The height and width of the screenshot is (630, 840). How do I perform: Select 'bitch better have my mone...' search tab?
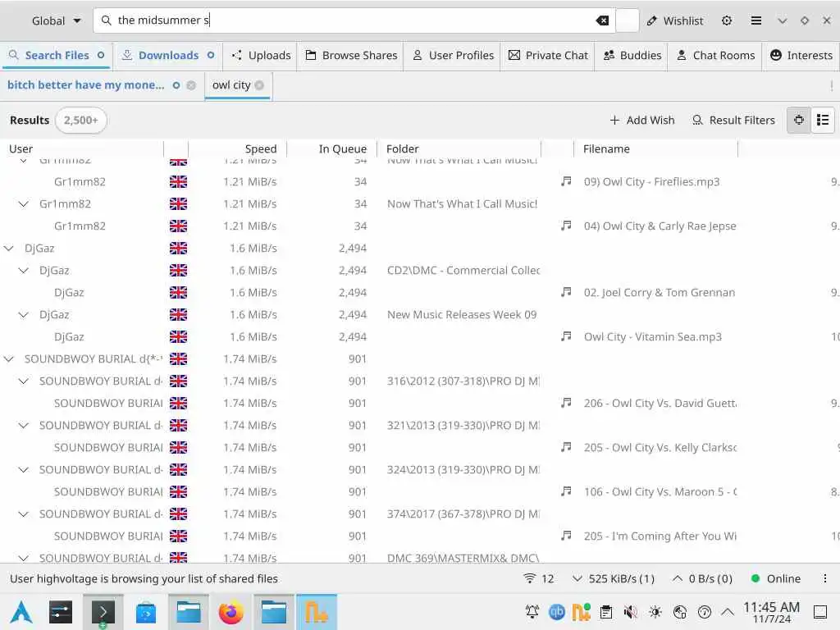point(85,85)
